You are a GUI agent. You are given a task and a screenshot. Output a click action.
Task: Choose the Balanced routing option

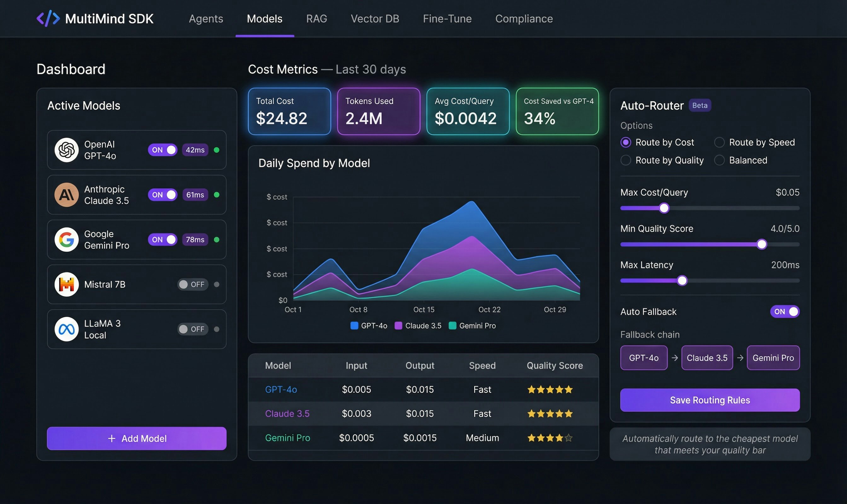(720, 160)
